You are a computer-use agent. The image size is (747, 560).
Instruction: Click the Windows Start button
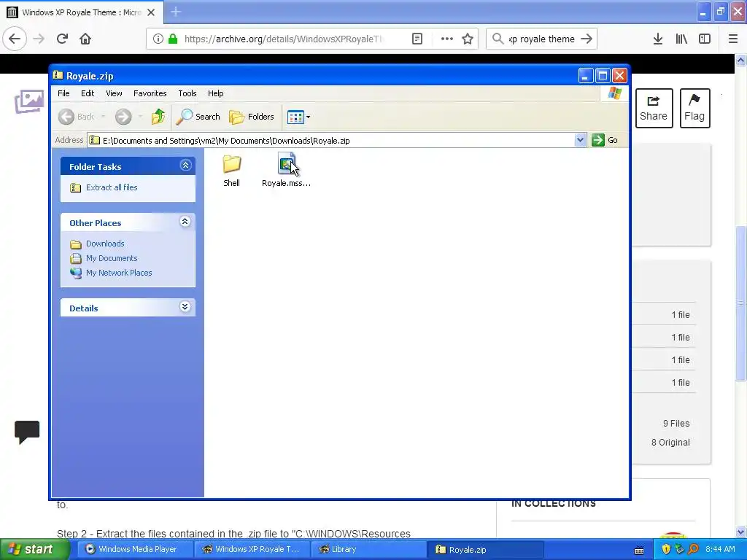[x=34, y=549]
